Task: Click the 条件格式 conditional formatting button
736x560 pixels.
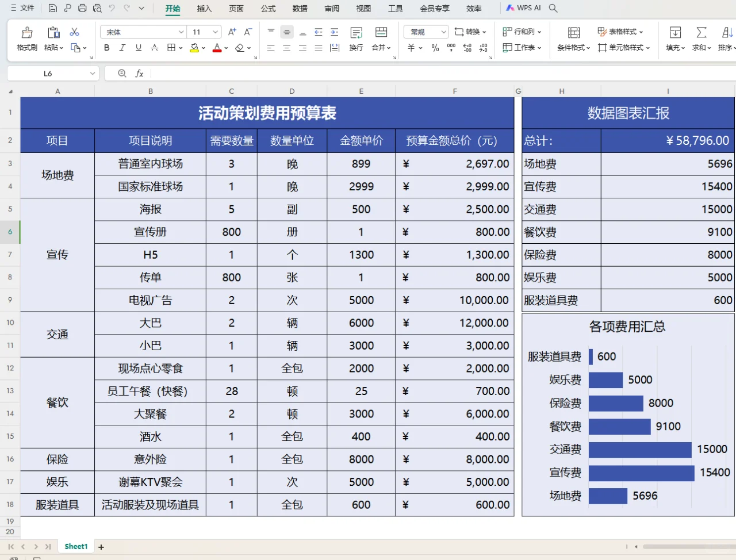Action: pos(573,39)
